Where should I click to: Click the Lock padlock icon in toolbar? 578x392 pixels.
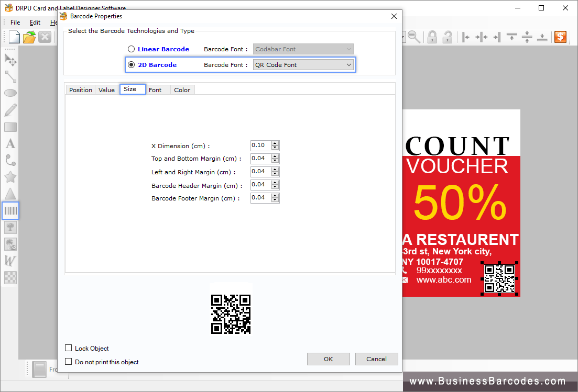click(432, 37)
